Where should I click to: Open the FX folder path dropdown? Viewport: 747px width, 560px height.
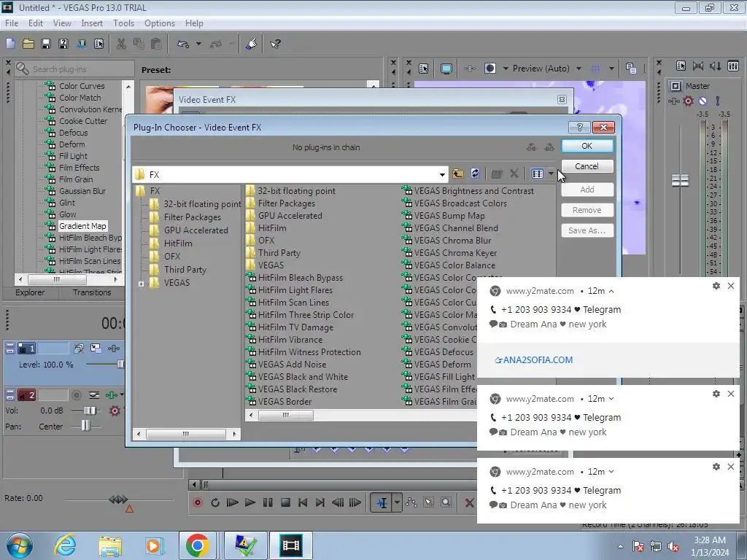(442, 175)
